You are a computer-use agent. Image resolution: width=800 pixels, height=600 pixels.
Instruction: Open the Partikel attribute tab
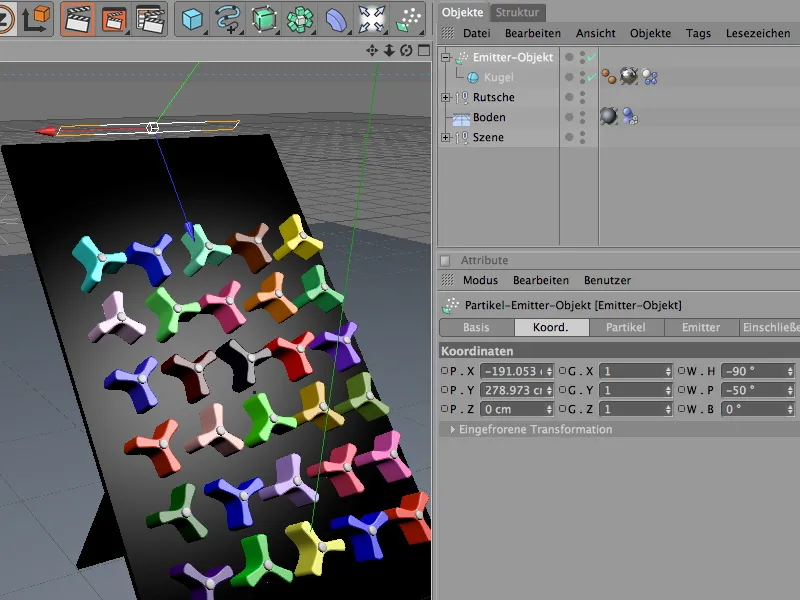pyautogui.click(x=626, y=327)
